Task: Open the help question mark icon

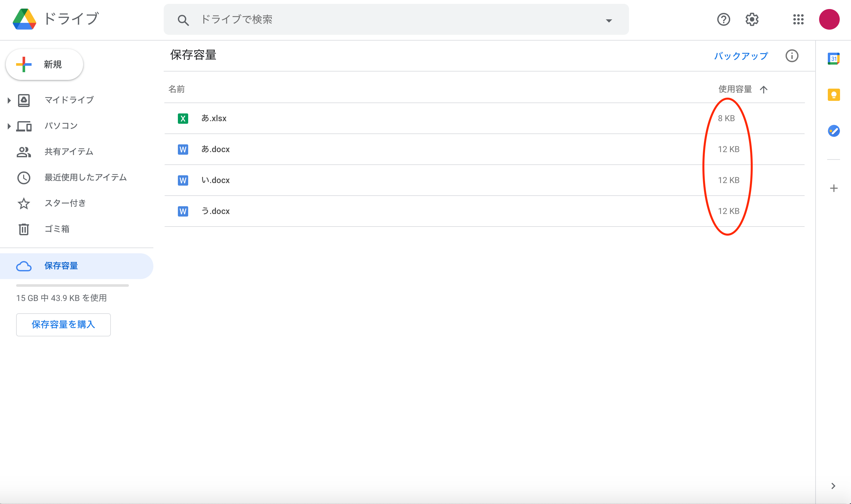Action: point(723,19)
